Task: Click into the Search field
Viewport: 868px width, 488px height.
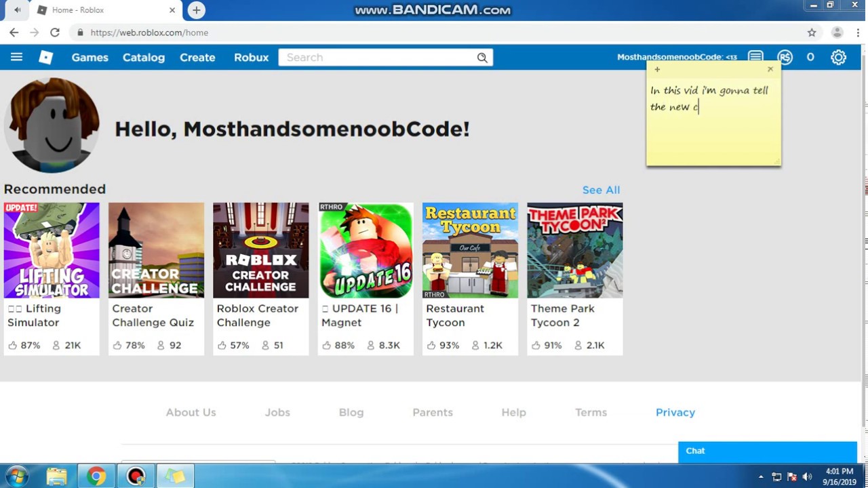Action: (376, 58)
